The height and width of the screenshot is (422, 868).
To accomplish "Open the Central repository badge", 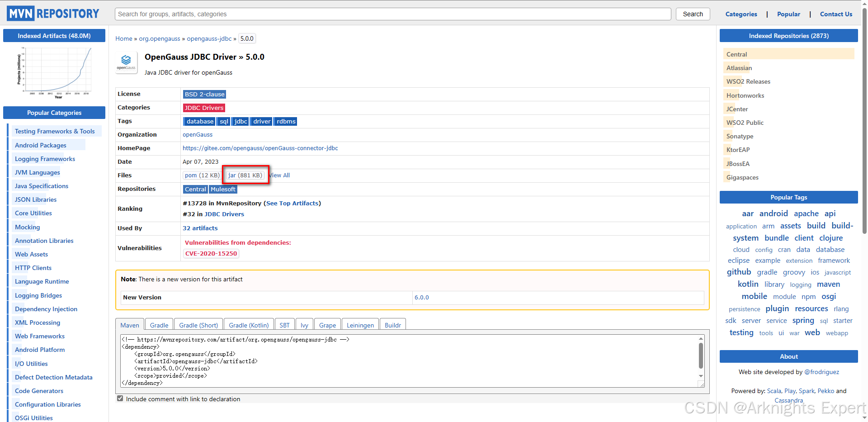I will pyautogui.click(x=195, y=189).
